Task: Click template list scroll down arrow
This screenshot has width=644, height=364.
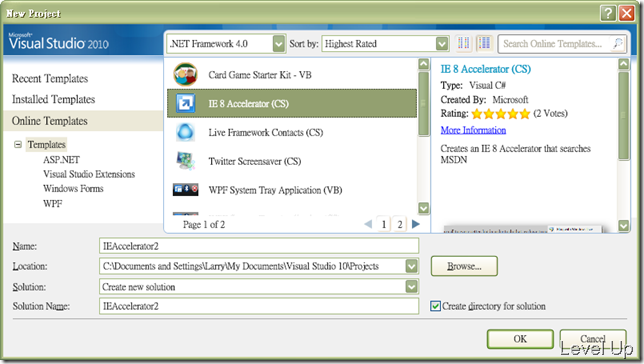Action: pyautogui.click(x=423, y=208)
